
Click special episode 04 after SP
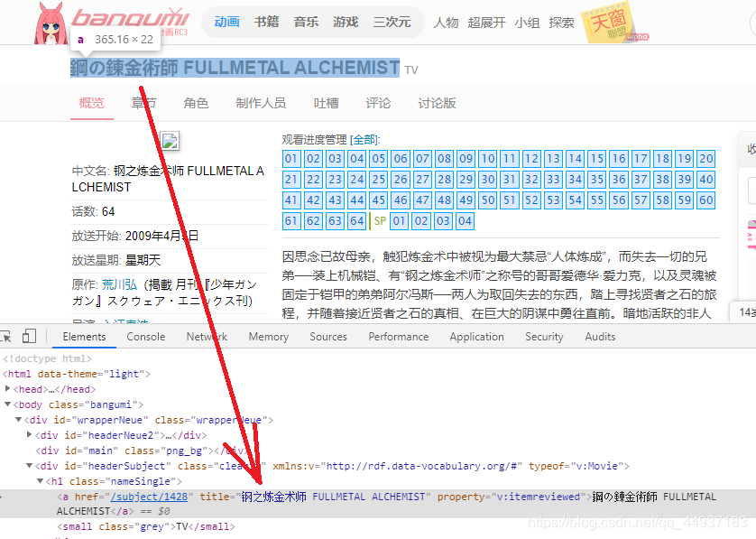pos(465,221)
